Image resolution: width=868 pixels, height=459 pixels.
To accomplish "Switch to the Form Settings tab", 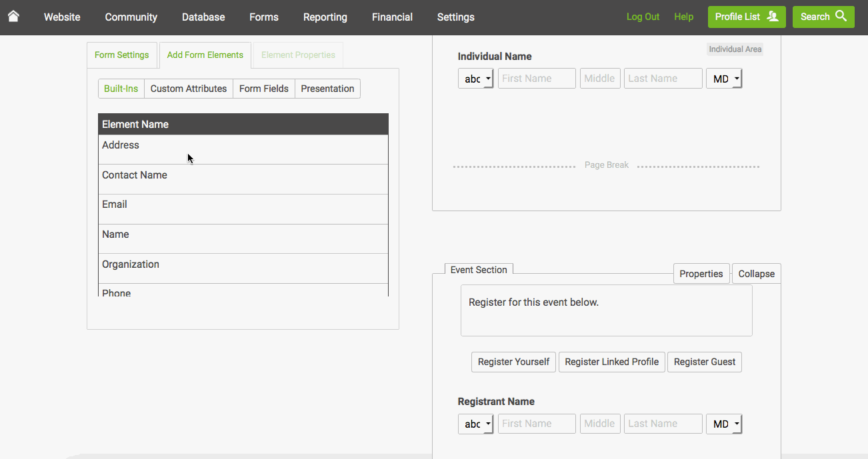I will (122, 55).
